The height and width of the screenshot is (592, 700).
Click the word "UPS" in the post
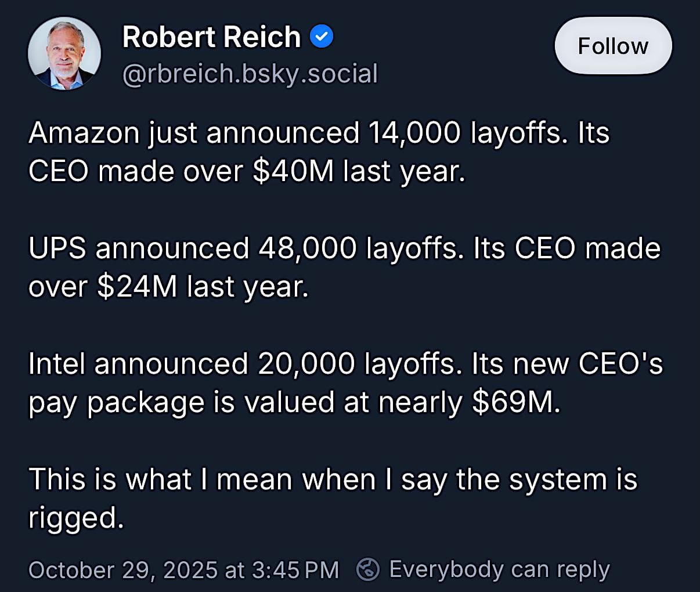click(x=57, y=248)
